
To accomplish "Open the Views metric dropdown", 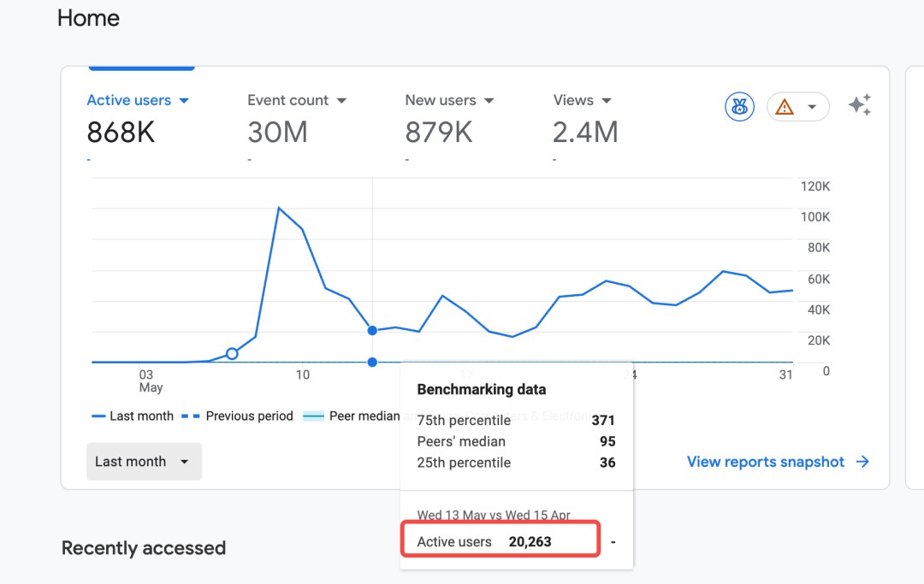I will coord(583,100).
